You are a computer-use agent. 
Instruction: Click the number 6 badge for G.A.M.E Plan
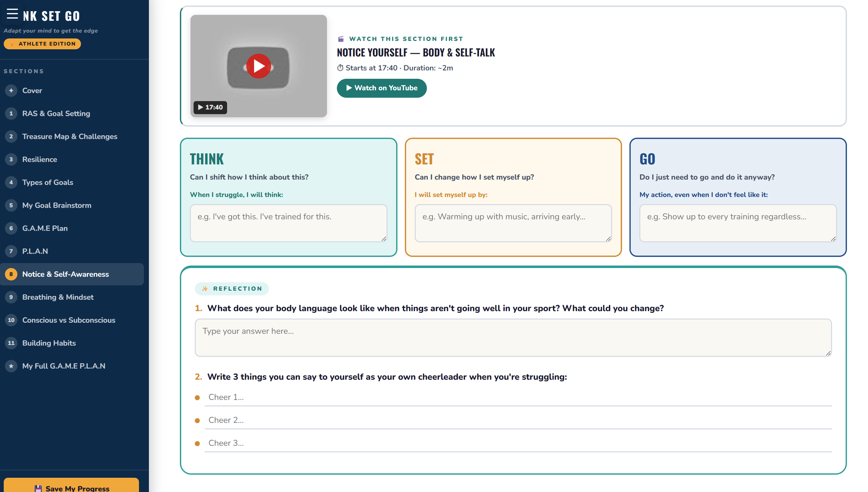click(x=11, y=228)
